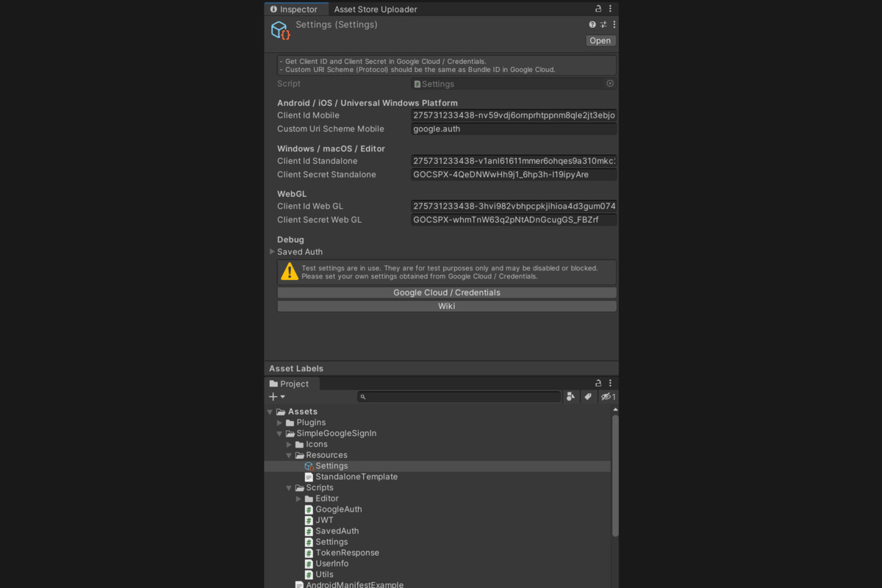Open the Inspector help reference icon
Screen dimensions: 882x588
[x=592, y=24]
